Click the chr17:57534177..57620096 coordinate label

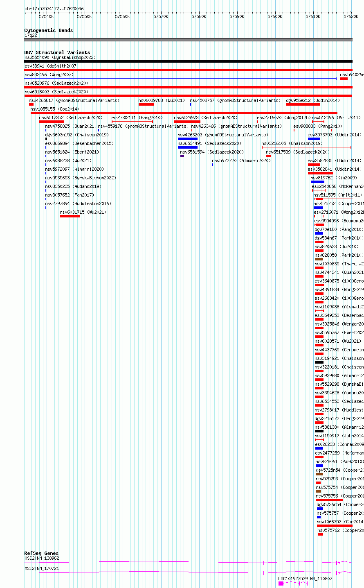click(x=54, y=9)
